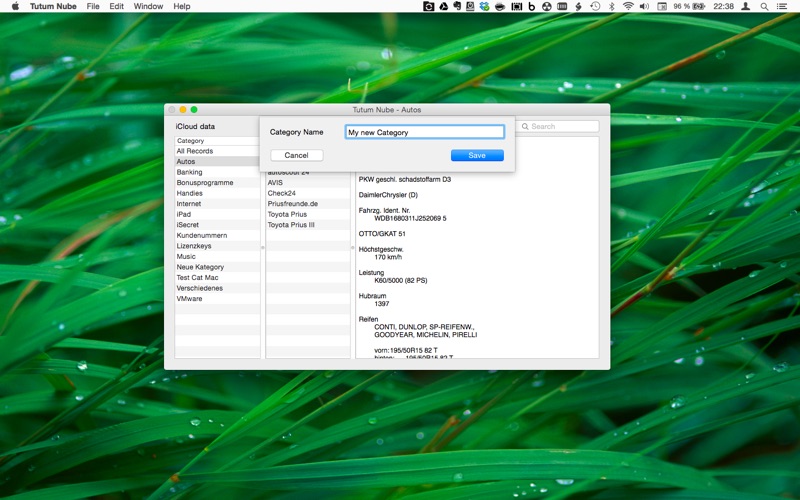Click the Dropbox menu bar icon
The image size is (800, 500).
pos(484,6)
